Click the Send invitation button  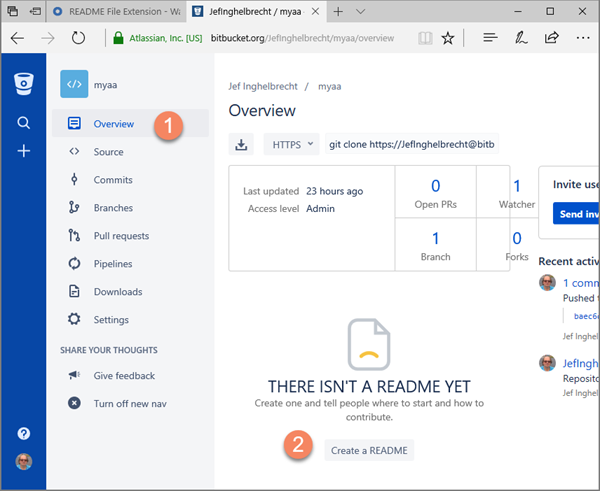tap(576, 213)
